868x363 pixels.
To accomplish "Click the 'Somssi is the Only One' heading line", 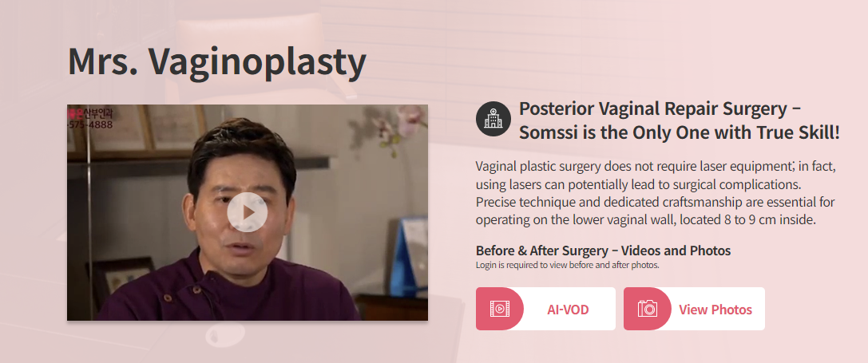I will 680,132.
